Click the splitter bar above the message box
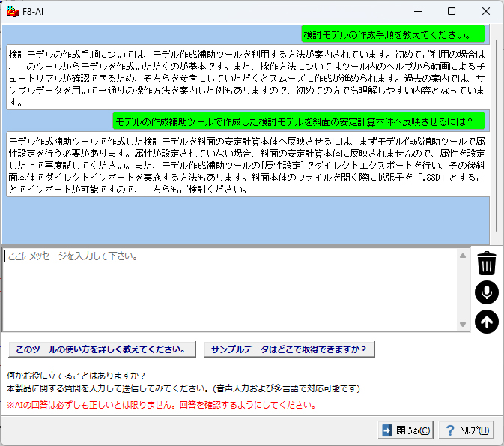 point(247,245)
